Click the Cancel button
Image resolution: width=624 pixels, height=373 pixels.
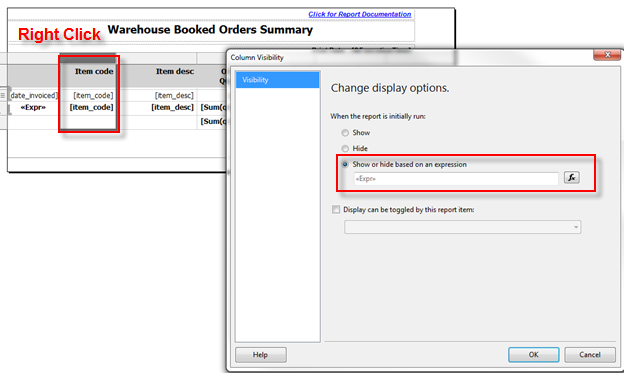coord(590,355)
